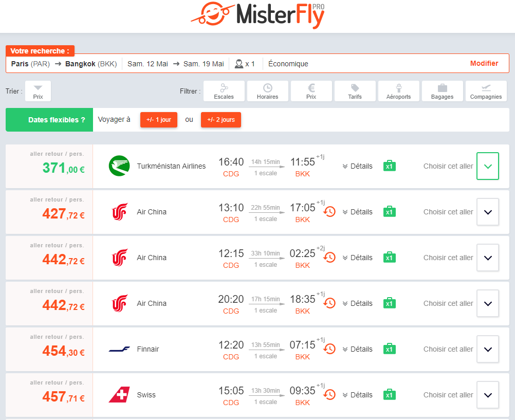Click the Air China logo on the 427,72 € flight

tap(120, 212)
